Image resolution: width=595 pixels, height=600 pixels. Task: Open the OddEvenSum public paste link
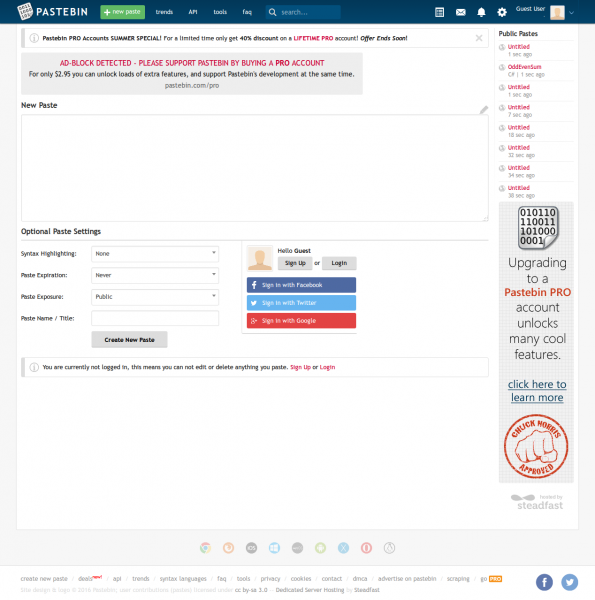coord(524,67)
